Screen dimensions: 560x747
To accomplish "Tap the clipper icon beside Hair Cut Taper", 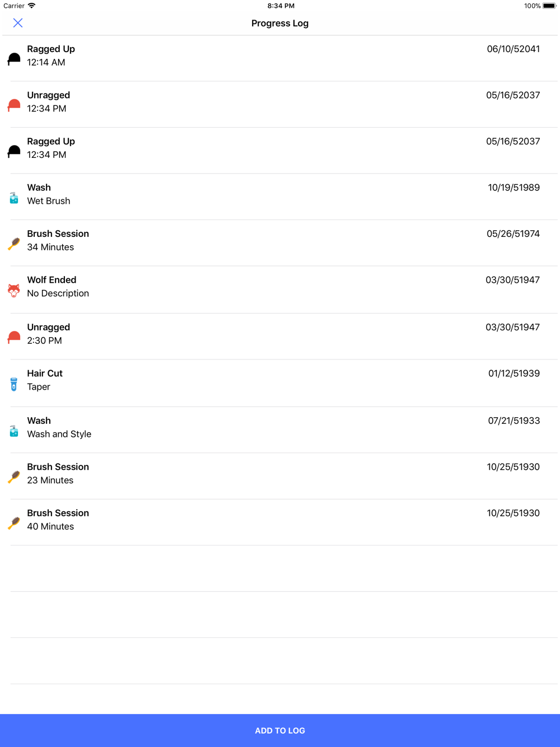I will tap(14, 384).
